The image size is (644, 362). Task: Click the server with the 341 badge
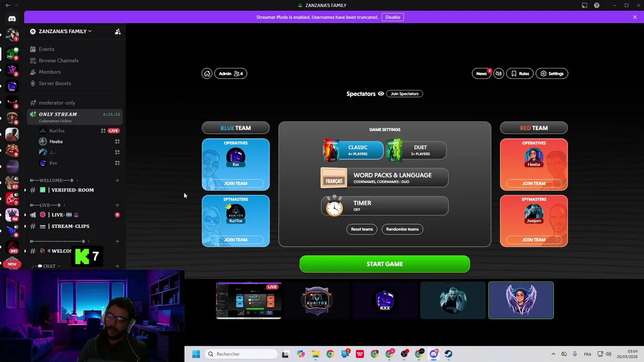click(x=12, y=247)
